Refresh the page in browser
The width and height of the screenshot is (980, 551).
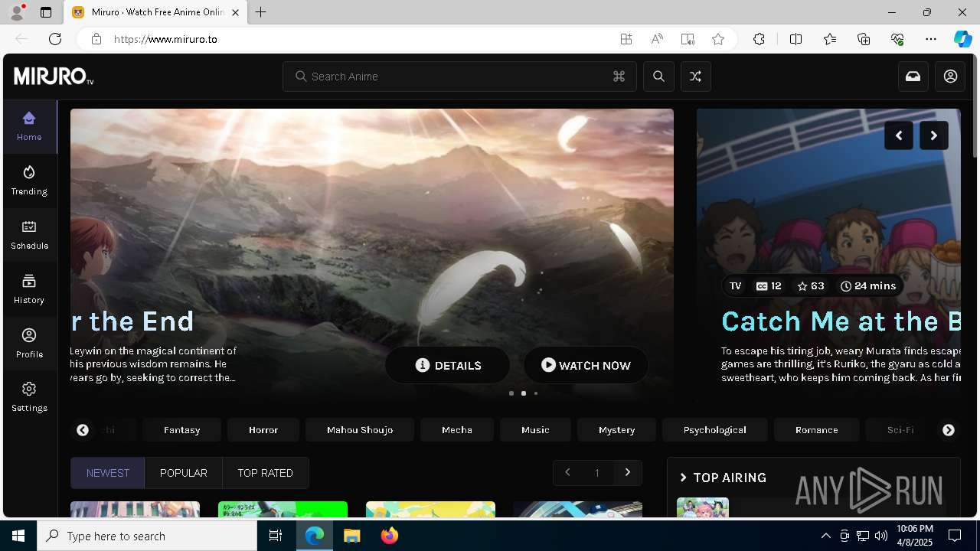point(55,39)
